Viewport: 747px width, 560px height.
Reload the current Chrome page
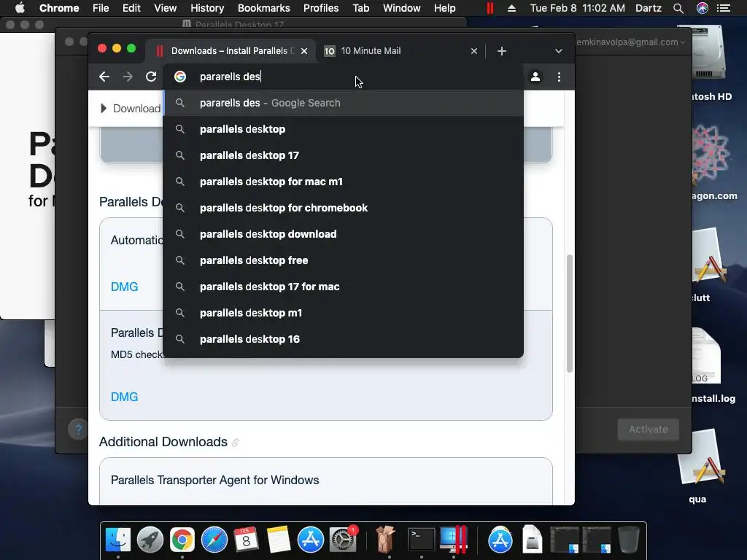point(151,77)
